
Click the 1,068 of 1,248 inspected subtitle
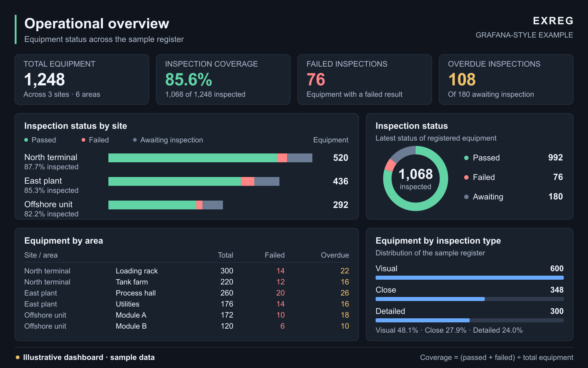[x=205, y=94]
